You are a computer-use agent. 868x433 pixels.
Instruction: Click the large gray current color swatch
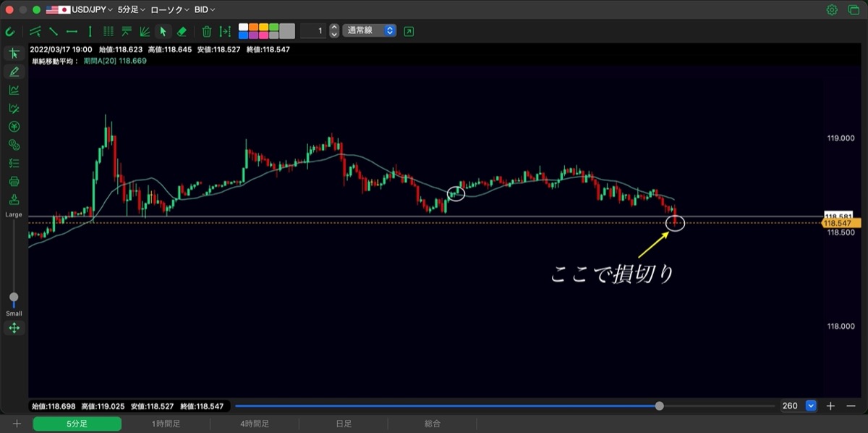[x=287, y=31]
